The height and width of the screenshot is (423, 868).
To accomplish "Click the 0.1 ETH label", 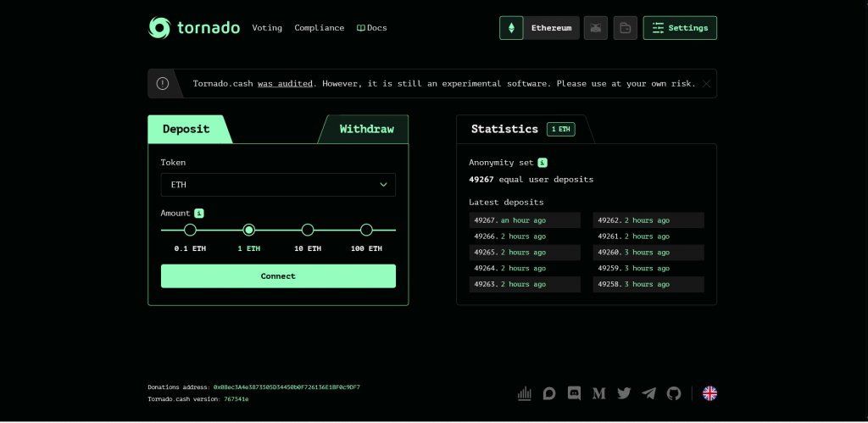I will coord(190,248).
